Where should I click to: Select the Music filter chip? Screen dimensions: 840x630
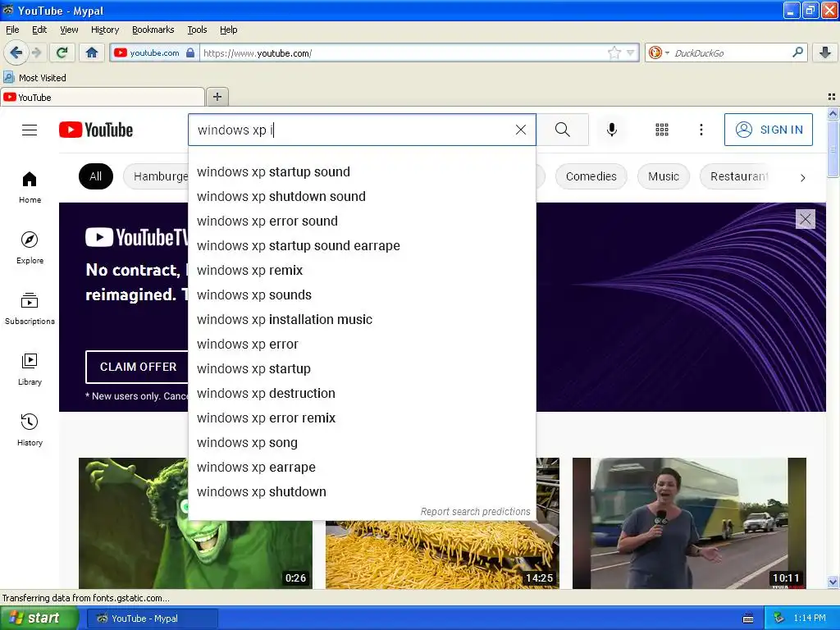click(663, 176)
